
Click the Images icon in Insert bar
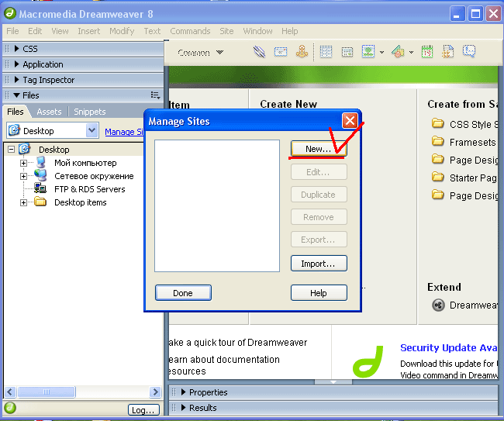tap(368, 51)
